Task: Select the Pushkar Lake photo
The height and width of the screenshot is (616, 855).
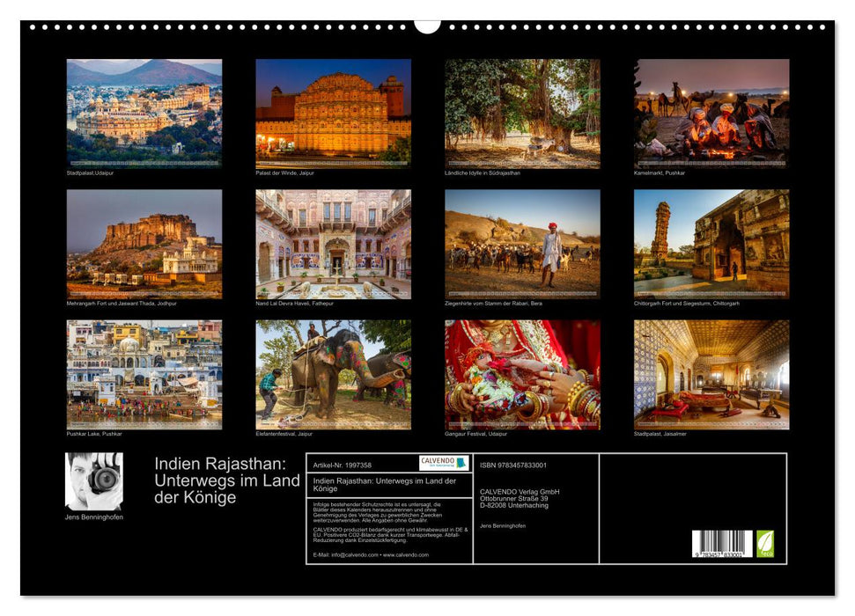Action: coord(136,377)
